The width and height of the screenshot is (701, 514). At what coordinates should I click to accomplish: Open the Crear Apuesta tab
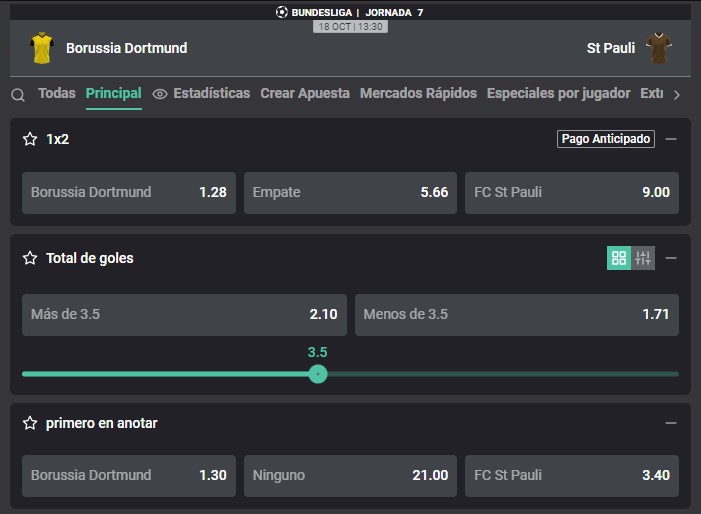(x=305, y=93)
